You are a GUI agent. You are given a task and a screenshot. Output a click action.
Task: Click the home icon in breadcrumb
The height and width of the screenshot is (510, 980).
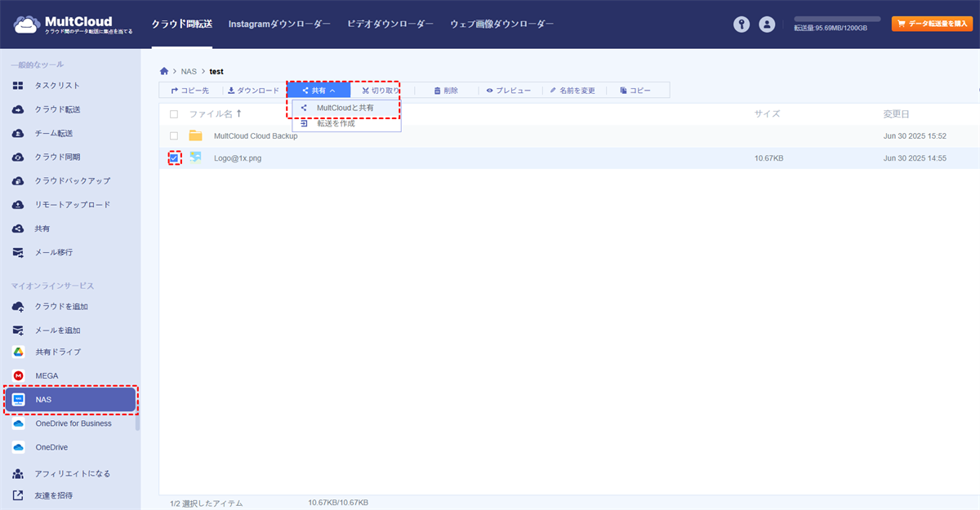coord(164,72)
